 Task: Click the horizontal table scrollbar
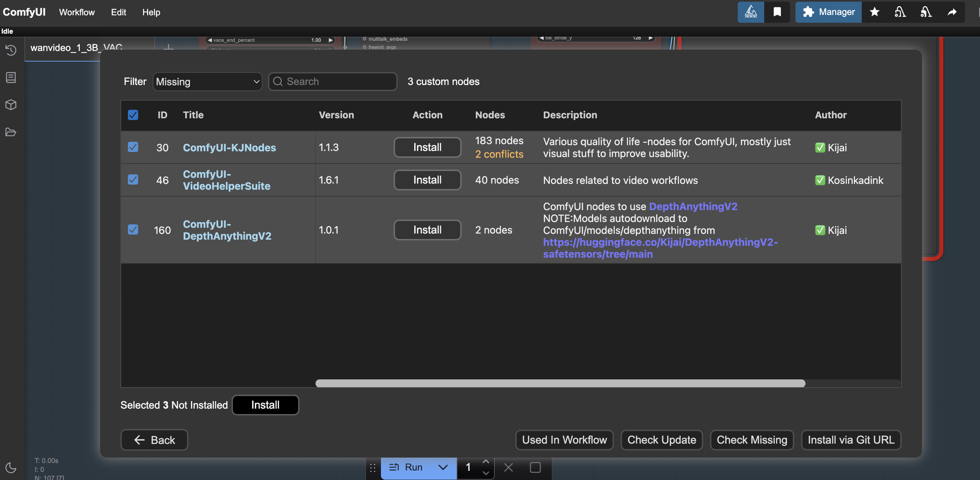[x=560, y=383]
